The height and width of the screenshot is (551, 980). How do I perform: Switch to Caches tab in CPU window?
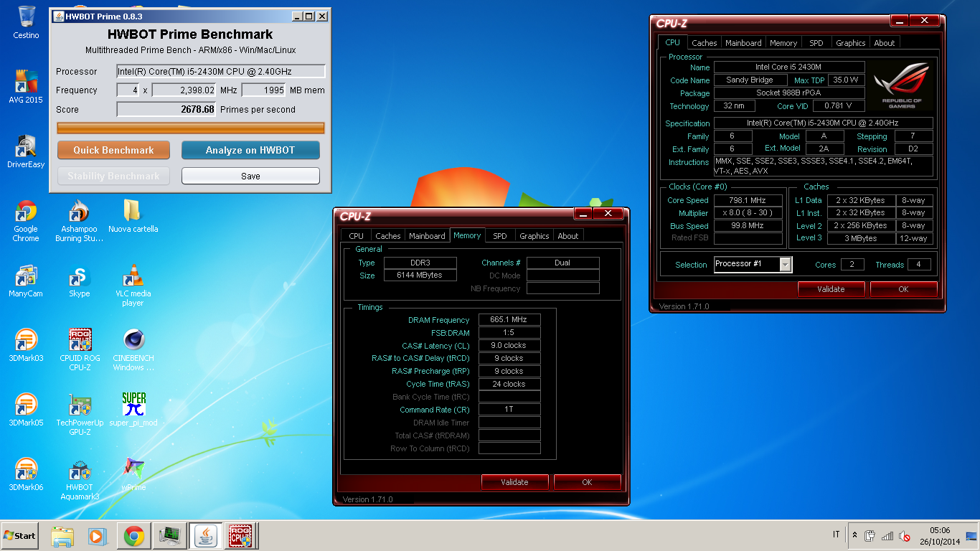click(704, 43)
